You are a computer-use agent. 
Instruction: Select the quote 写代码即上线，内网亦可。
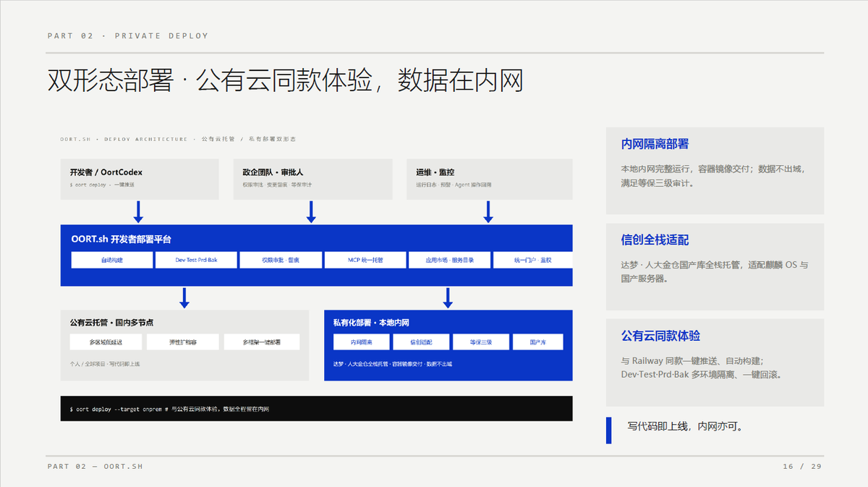click(685, 427)
